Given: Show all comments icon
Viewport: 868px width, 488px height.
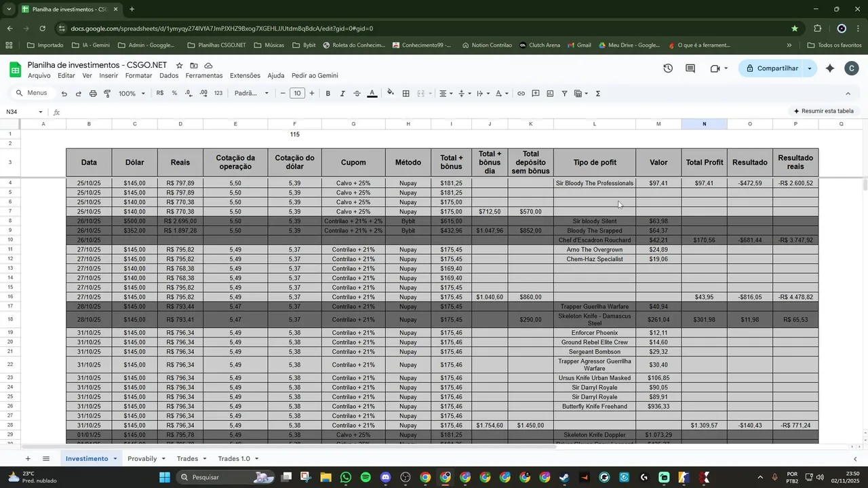Looking at the screenshot, I should coord(690,68).
